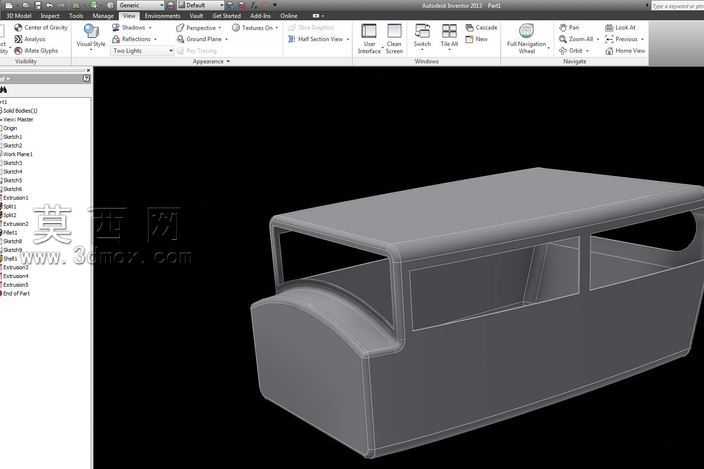Click the Reflections icon
This screenshot has height=469, width=704.
[x=116, y=39]
